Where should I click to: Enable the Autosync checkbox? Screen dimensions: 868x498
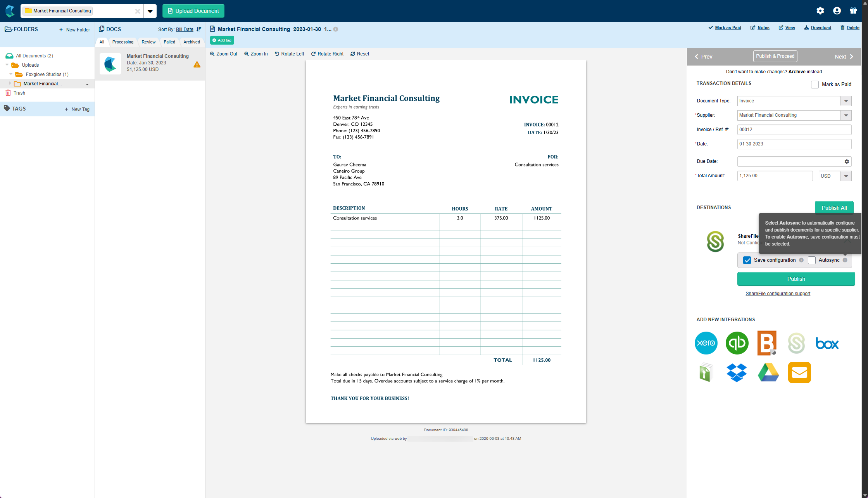point(812,260)
